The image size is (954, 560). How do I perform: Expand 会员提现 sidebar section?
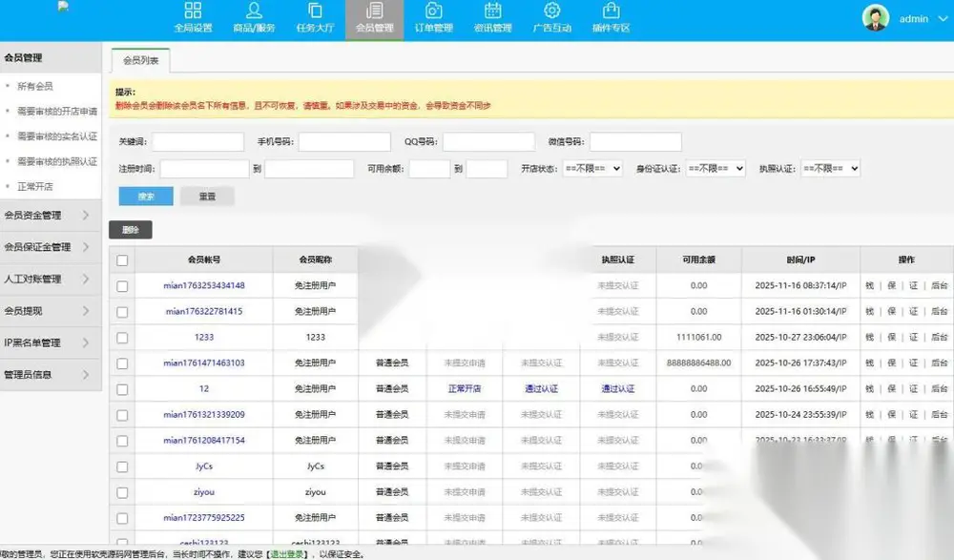point(51,311)
